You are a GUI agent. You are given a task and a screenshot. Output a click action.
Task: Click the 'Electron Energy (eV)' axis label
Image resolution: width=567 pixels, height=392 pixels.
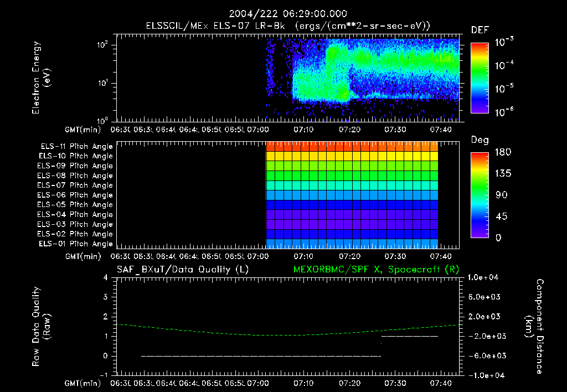pyautogui.click(x=41, y=78)
